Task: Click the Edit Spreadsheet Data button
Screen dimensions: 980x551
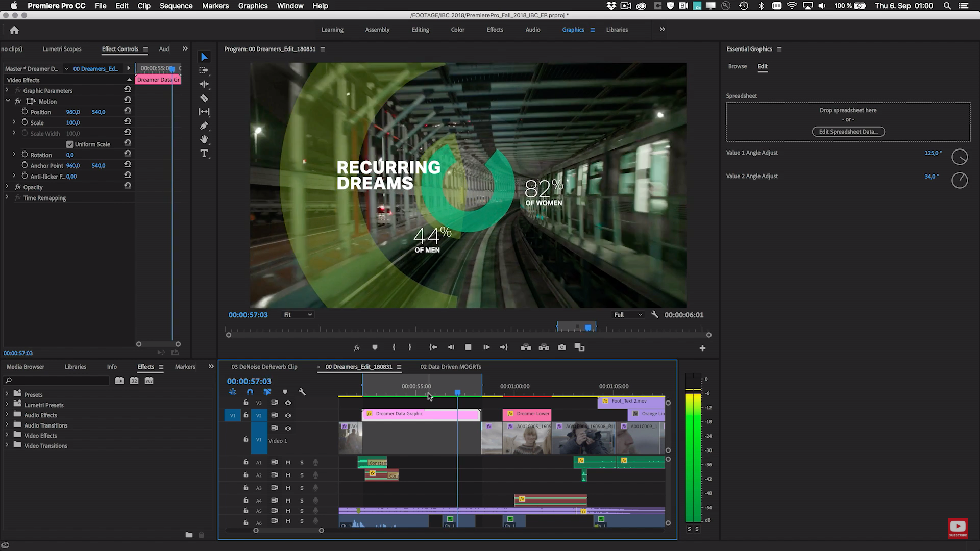Action: (x=848, y=132)
